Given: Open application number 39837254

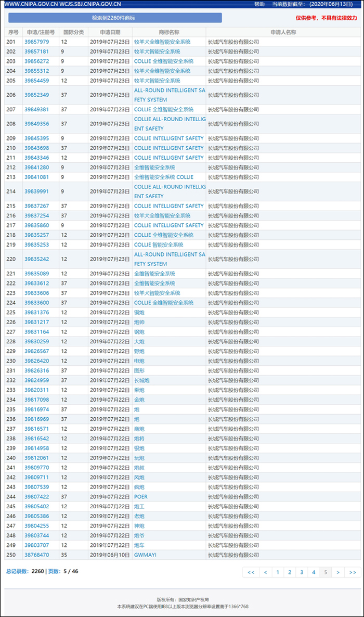Looking at the screenshot, I should 36,215.
